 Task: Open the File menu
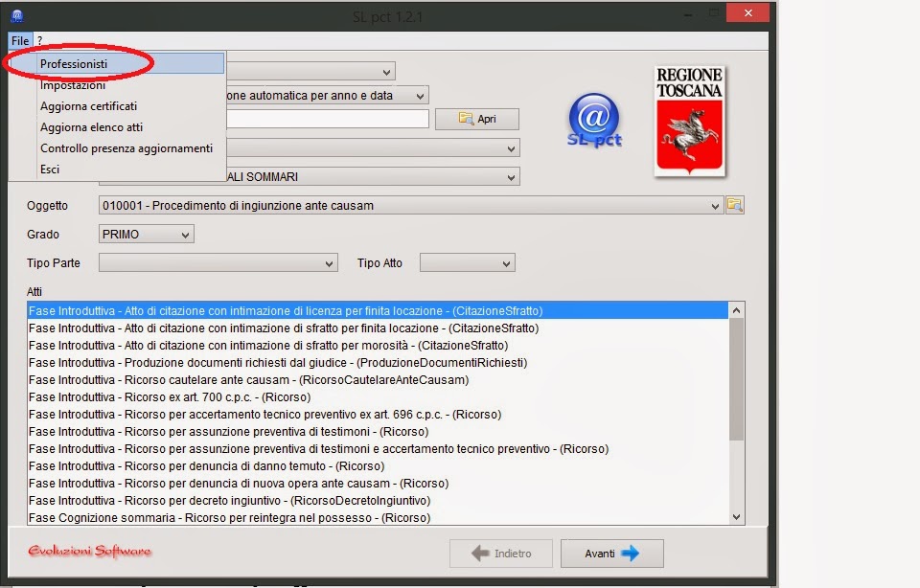coord(20,40)
